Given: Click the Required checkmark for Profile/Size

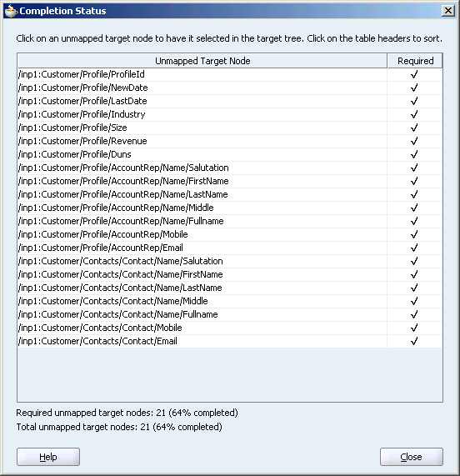Looking at the screenshot, I should pos(414,128).
